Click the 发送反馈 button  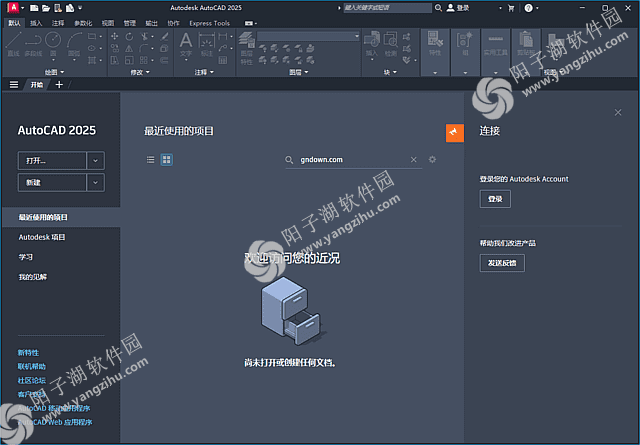[x=502, y=263]
